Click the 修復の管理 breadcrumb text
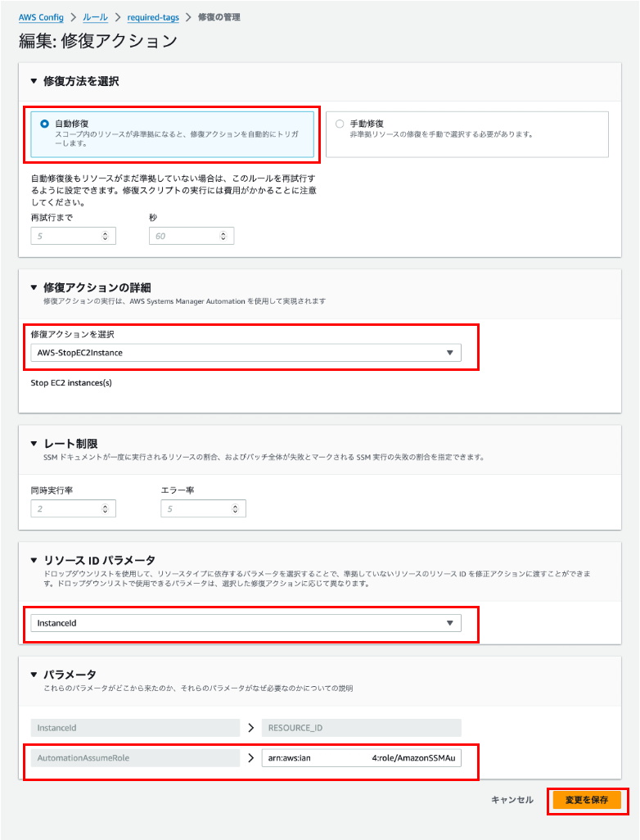Image resolution: width=640 pixels, height=840 pixels. click(x=219, y=17)
